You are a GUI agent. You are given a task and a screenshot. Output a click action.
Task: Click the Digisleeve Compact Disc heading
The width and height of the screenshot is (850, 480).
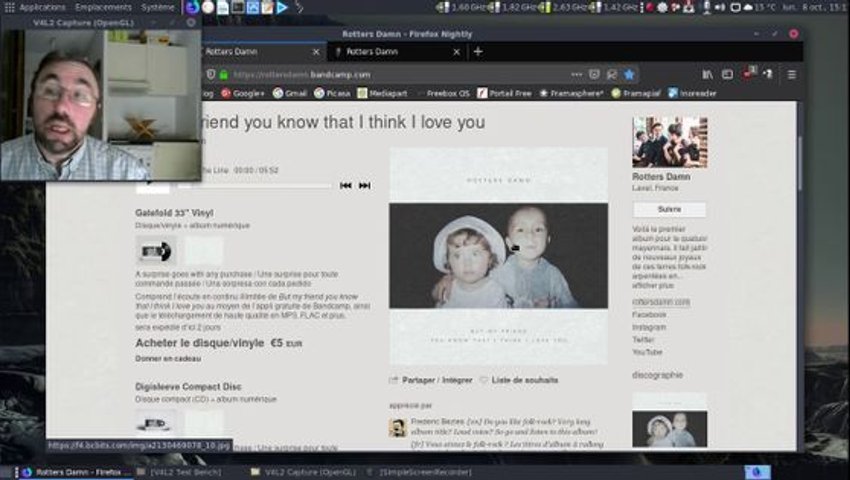point(188,387)
